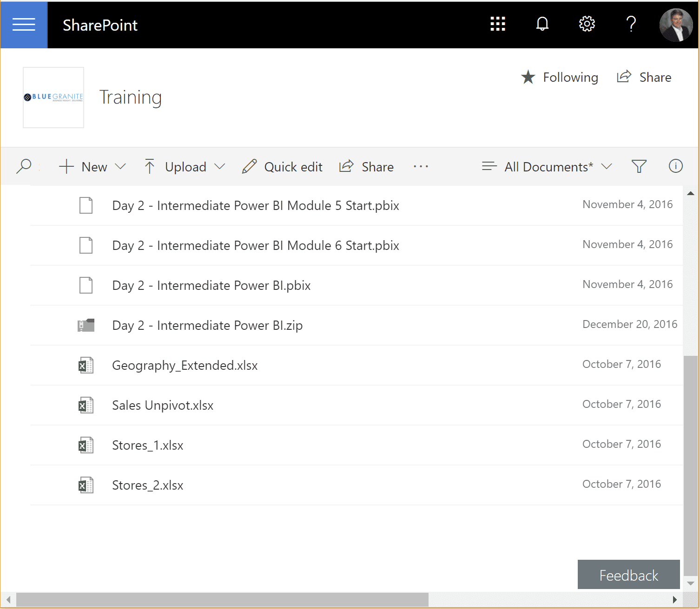Click the Stores_2 Excel icon
The image size is (700, 609).
86,485
